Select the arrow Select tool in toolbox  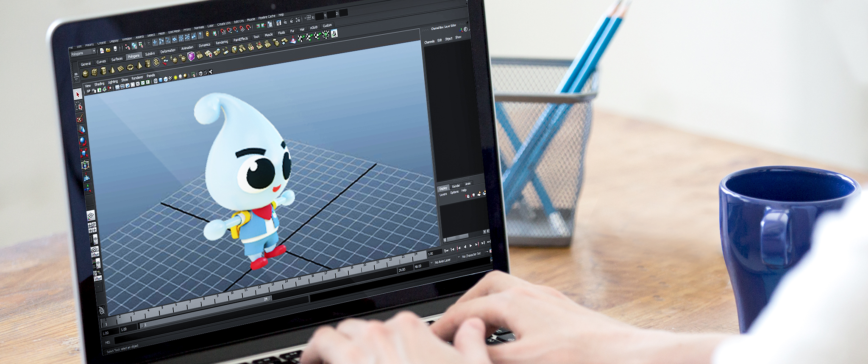[78, 94]
